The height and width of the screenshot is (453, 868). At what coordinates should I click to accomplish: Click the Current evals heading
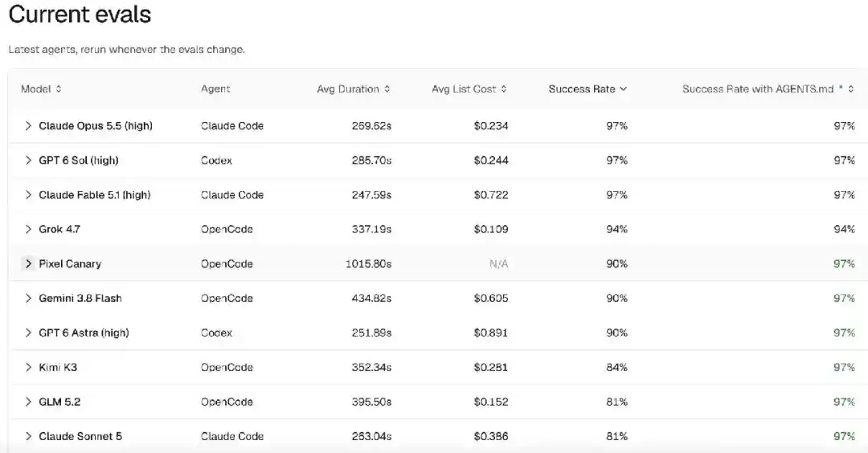click(80, 14)
